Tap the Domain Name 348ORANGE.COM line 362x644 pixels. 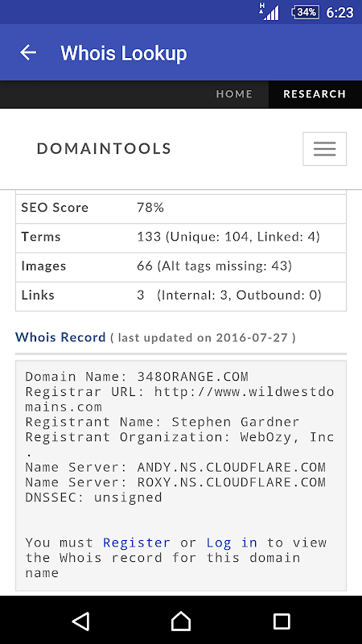[x=137, y=376]
